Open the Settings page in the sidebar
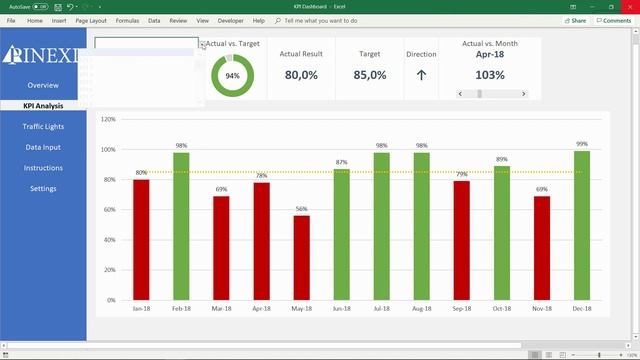Image resolution: width=640 pixels, height=360 pixels. [x=43, y=189]
